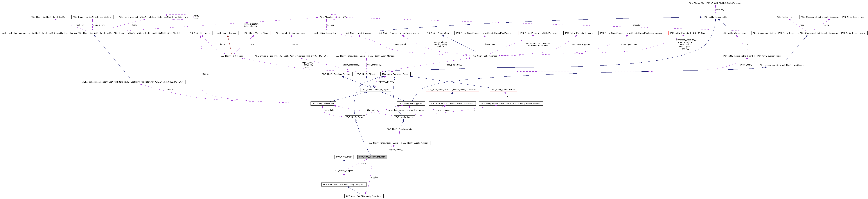Open the TAO_Notify_Object node

366,74
